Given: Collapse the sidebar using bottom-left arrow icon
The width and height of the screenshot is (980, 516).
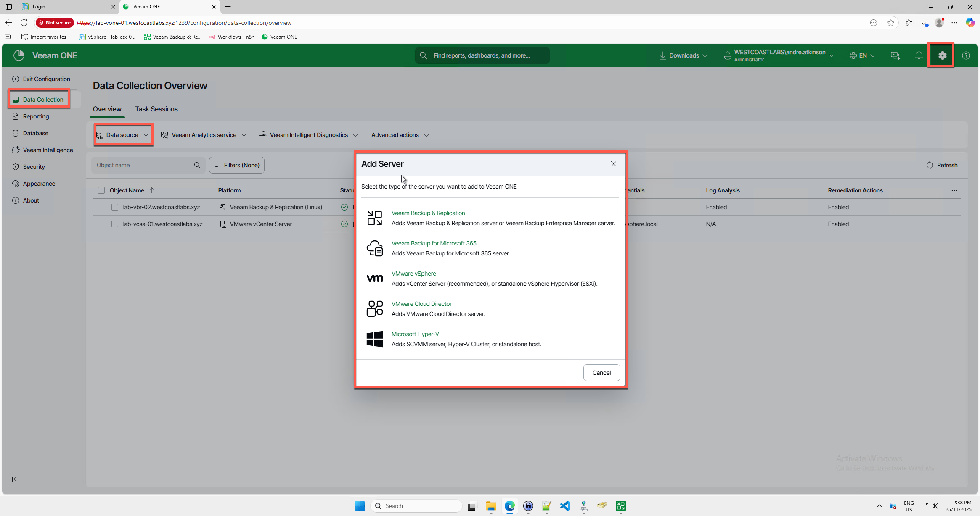Looking at the screenshot, I should [x=16, y=479].
